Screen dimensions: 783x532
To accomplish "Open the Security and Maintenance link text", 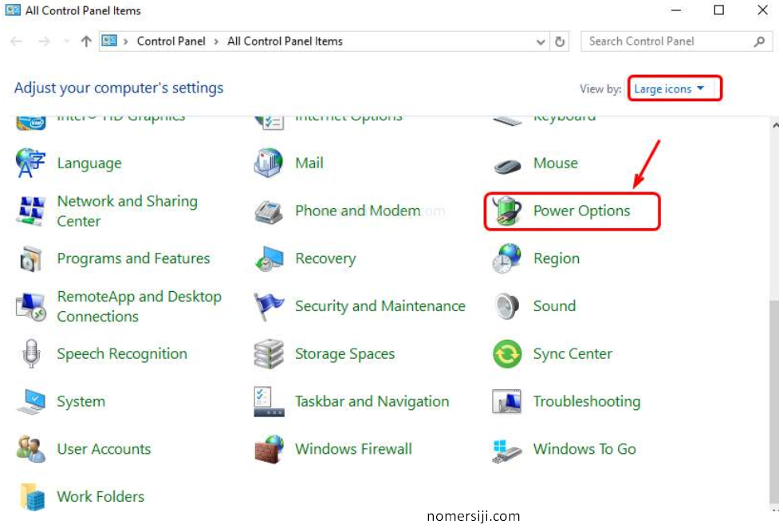I will pos(380,306).
